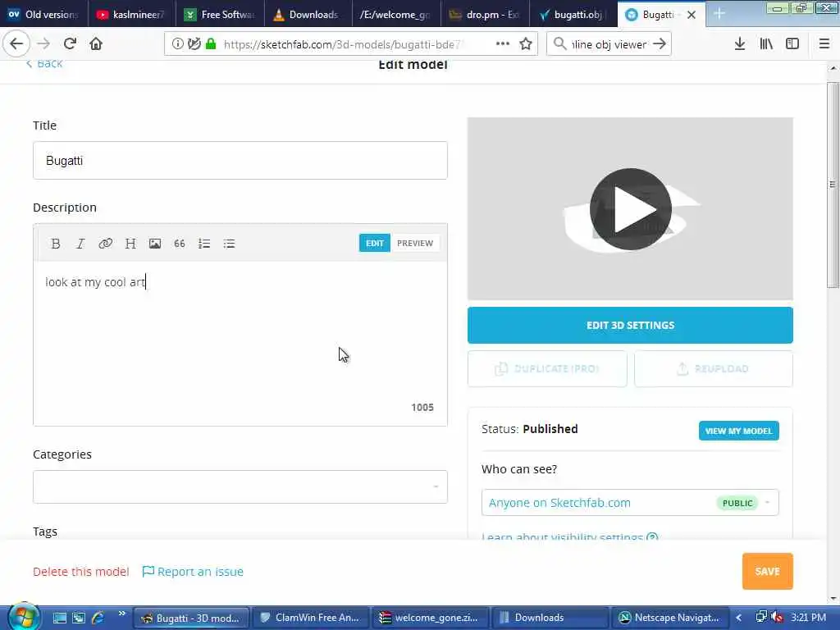Viewport: 840px width, 630px height.
Task: Switch to ClamWin Free Antivirus taskbar item
Action: 310,618
